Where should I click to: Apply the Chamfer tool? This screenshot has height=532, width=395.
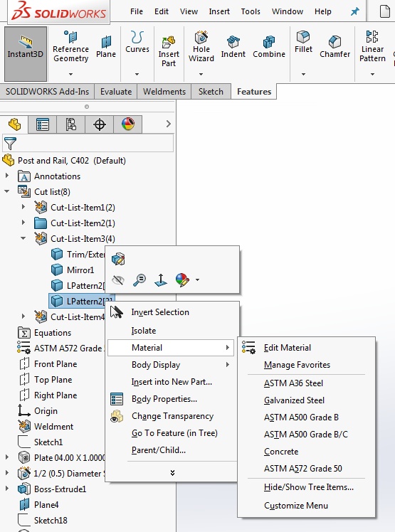tap(335, 47)
